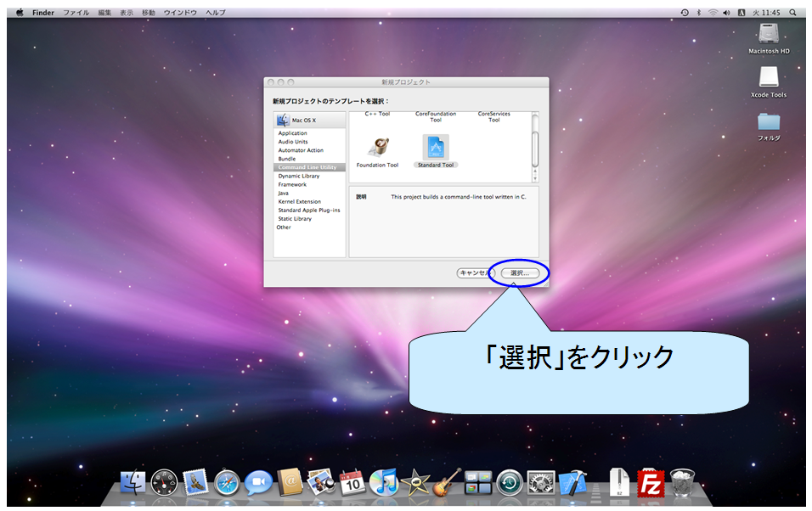Click the menu bar clock 火 11:45
This screenshot has width=812, height=511.
(x=766, y=13)
